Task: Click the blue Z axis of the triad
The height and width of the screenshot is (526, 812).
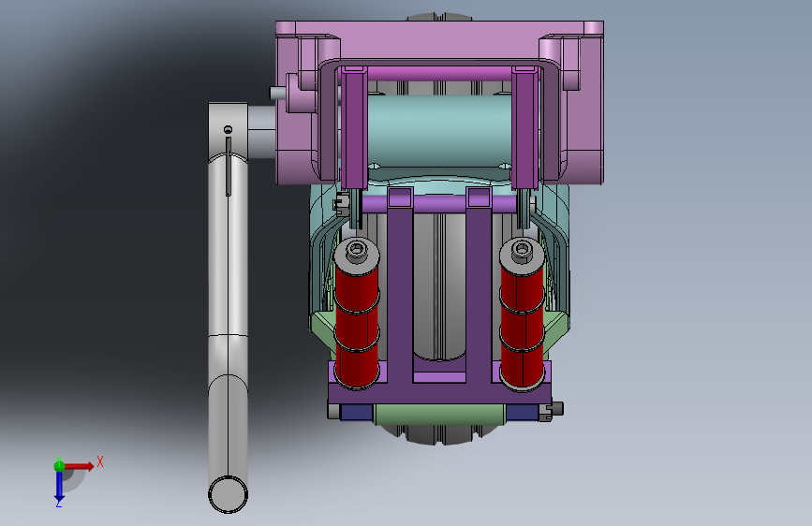Action: click(59, 488)
